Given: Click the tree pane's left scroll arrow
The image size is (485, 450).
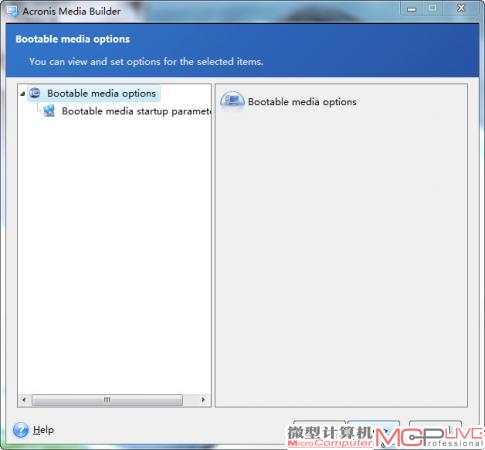Looking at the screenshot, I should click(24, 399).
